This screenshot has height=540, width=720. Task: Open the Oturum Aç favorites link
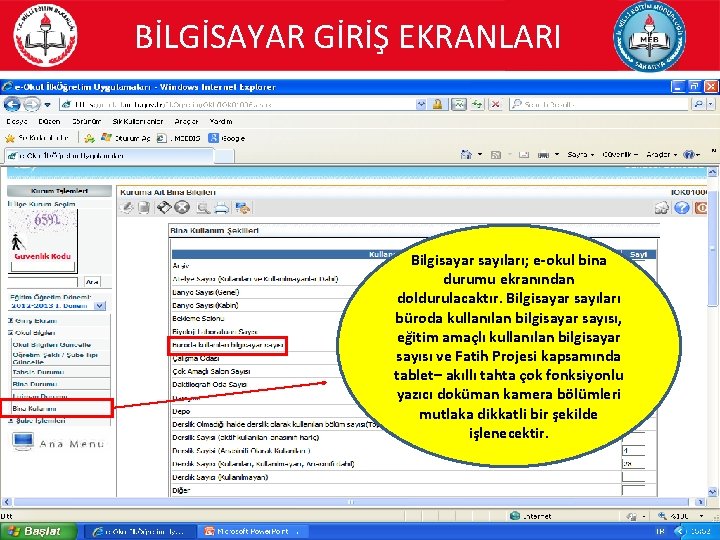click(x=126, y=138)
